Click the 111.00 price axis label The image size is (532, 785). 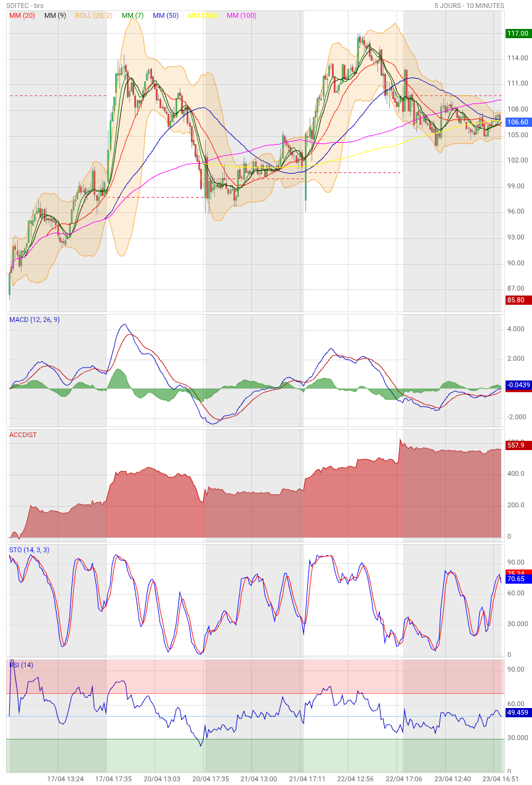518,83
